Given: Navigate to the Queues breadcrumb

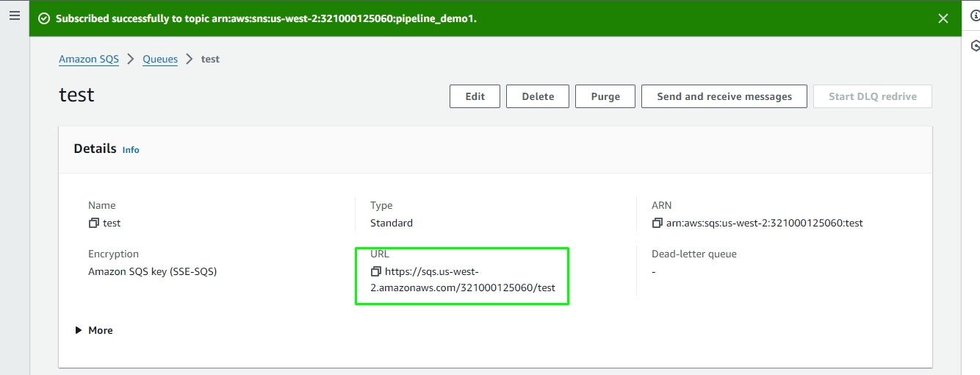Looking at the screenshot, I should tap(160, 59).
